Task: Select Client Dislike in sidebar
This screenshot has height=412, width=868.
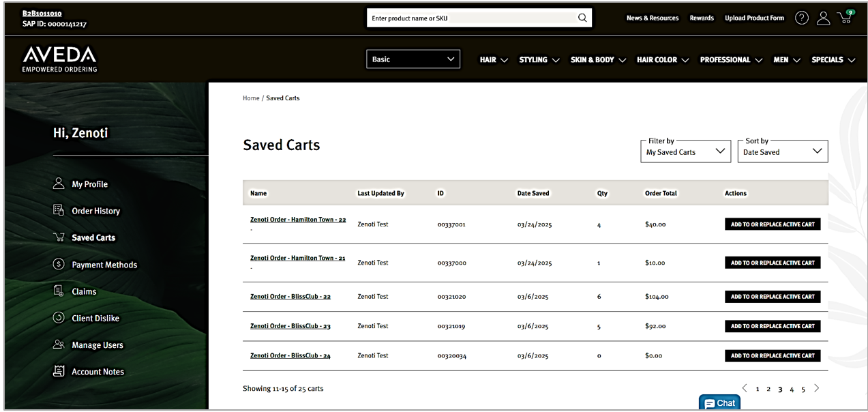Action: (95, 319)
